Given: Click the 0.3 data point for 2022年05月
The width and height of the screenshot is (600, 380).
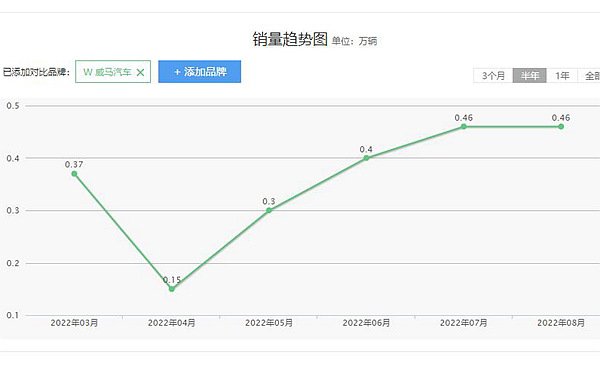Looking at the screenshot, I should pos(269,210).
